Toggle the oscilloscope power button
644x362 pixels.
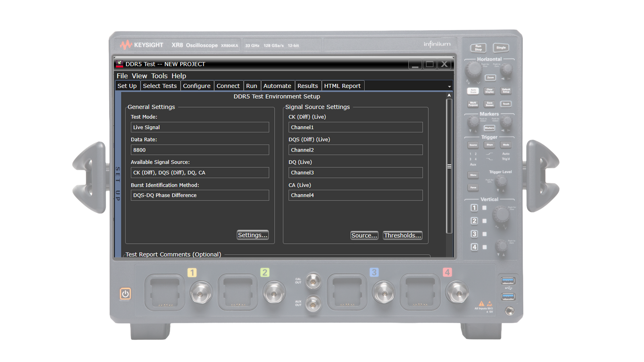click(x=125, y=294)
